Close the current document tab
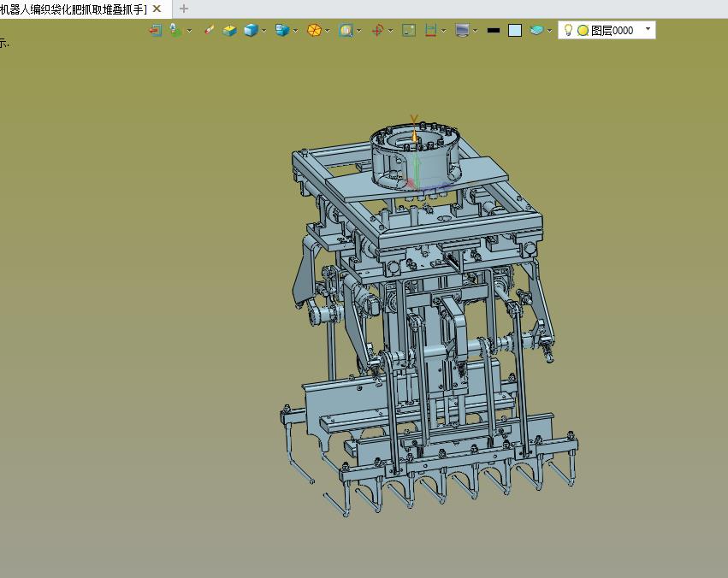 [157, 9]
